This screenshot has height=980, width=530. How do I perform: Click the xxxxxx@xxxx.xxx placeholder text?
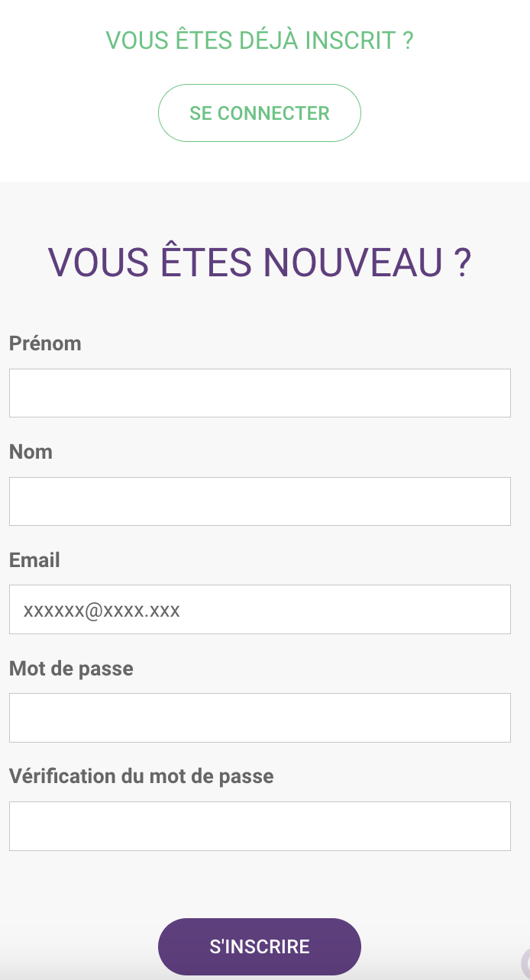click(102, 610)
